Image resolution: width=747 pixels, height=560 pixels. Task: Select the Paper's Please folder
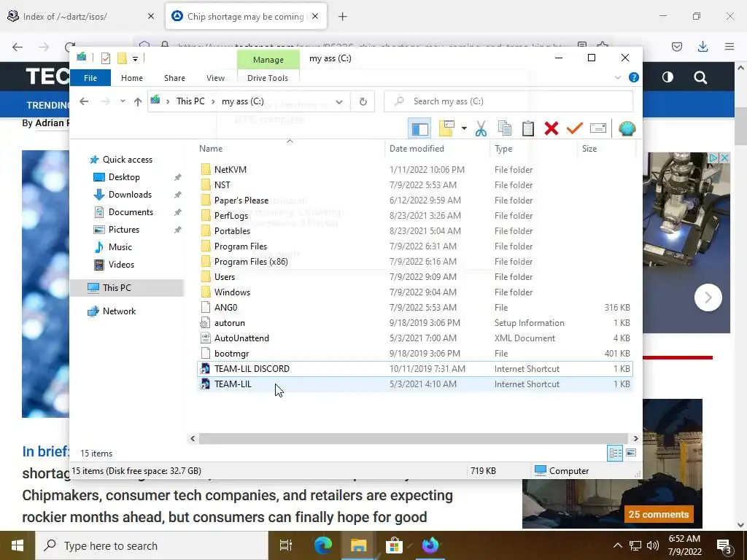(x=415, y=201)
